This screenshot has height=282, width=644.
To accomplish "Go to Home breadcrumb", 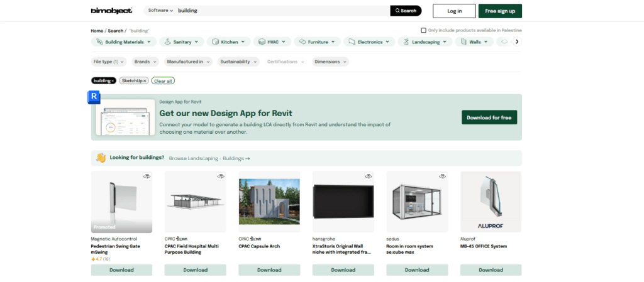I will [97, 31].
